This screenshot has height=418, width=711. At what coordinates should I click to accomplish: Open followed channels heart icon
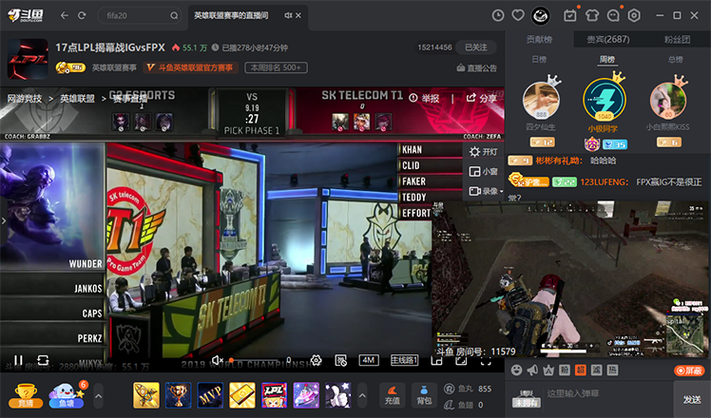518,15
